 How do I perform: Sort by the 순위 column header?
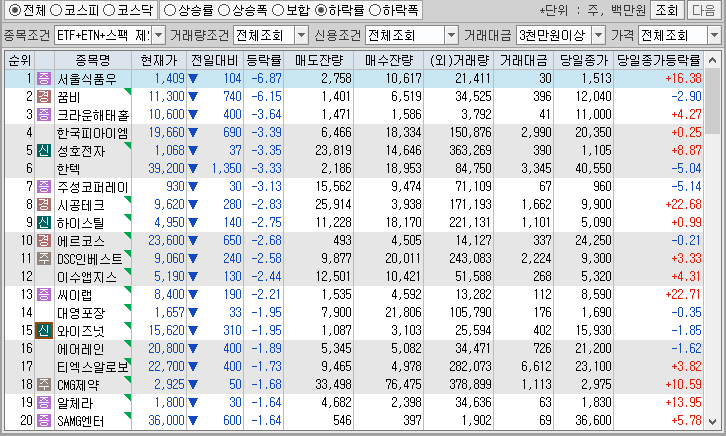(x=20, y=60)
